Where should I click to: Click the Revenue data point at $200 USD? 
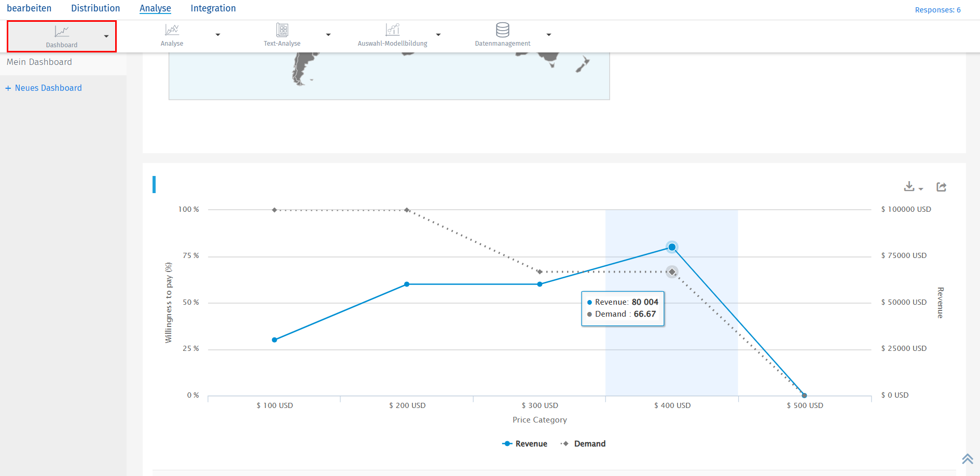(407, 284)
